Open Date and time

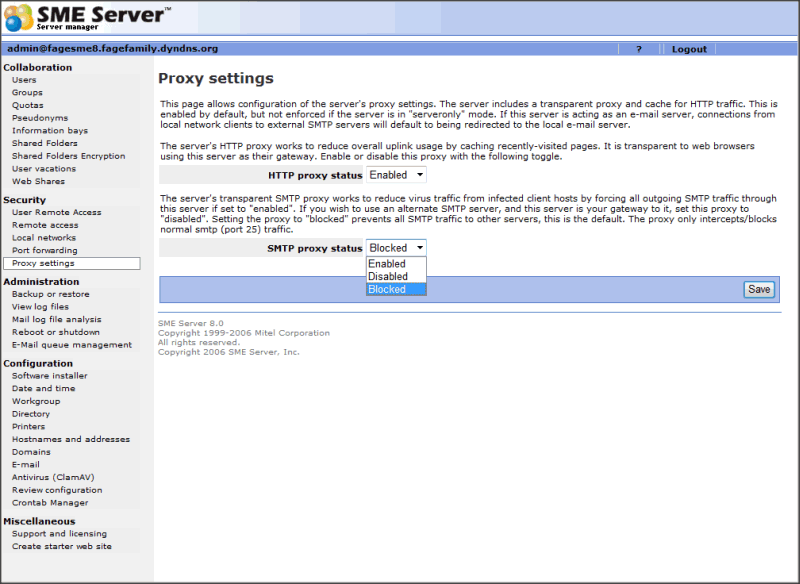tap(43, 388)
